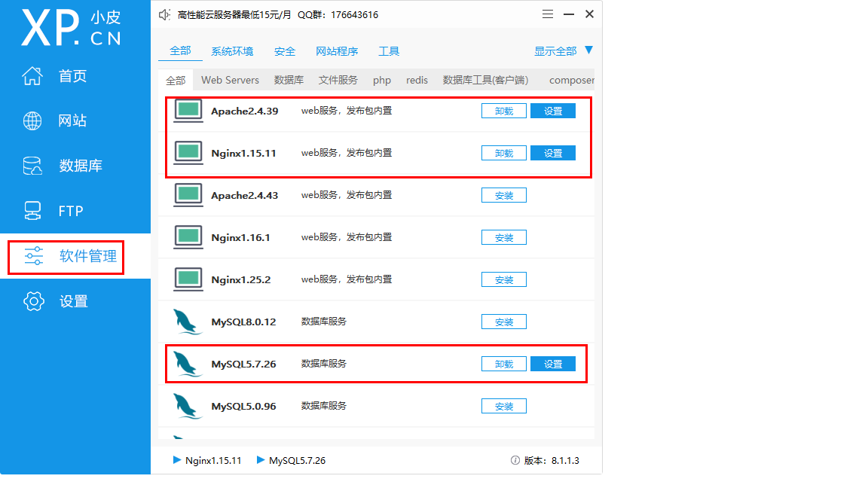Click the QQ群：176643616 text
Image resolution: width=868 pixels, height=488 pixels.
[x=338, y=15]
